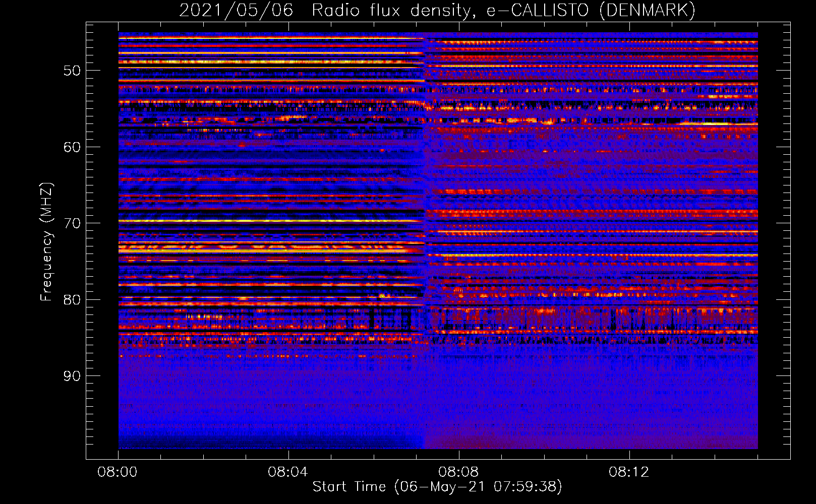Select the 08:04 time tick label
Viewport: 816px width, 504px height.
288,472
